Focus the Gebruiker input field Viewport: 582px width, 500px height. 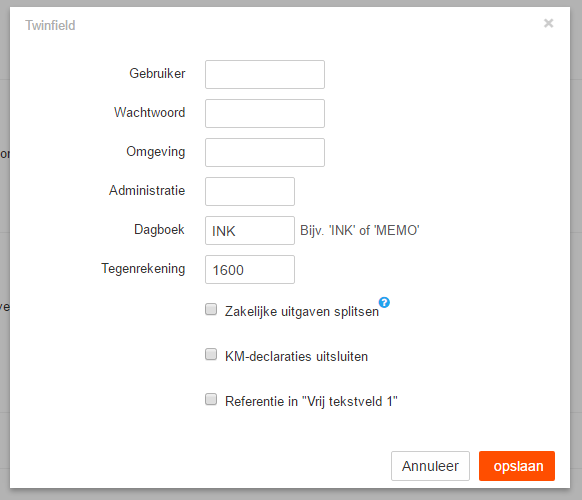tap(265, 75)
